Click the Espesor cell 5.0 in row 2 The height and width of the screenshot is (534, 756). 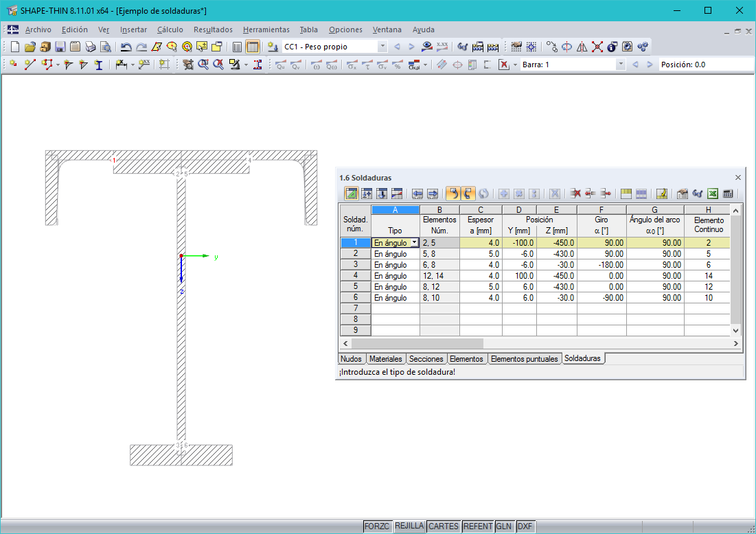[481, 253]
